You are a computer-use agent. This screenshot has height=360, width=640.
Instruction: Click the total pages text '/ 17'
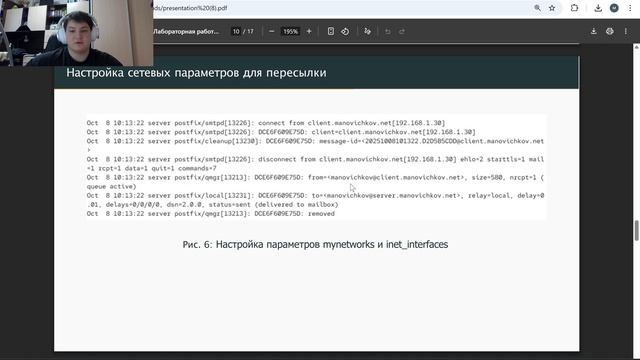click(249, 31)
